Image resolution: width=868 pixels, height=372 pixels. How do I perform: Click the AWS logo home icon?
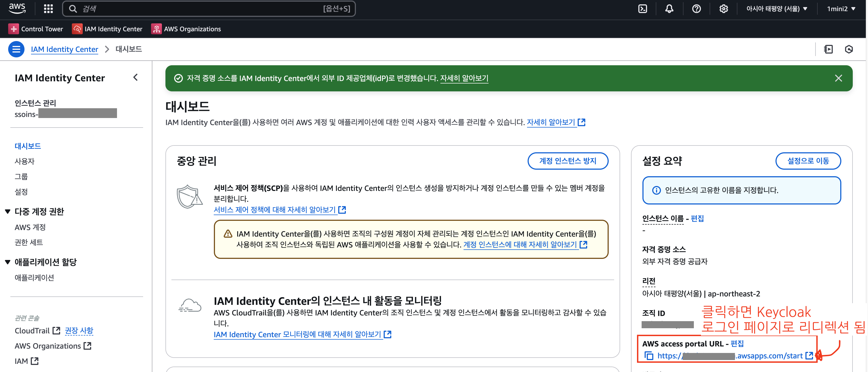click(x=17, y=8)
